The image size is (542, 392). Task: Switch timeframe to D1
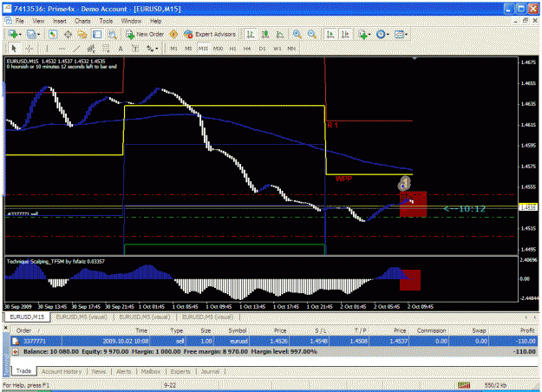(x=262, y=49)
